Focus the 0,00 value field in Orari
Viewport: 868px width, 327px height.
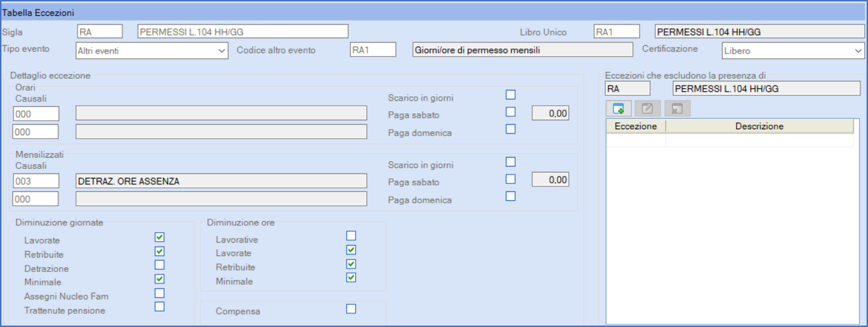(551, 113)
